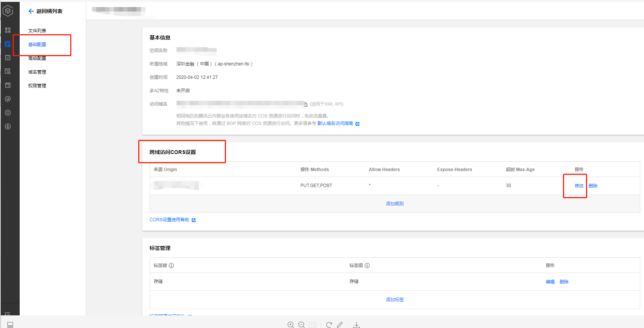The height and width of the screenshot is (328, 644).
Task: Click 删除 in the 存储 tag row
Action: pyautogui.click(x=564, y=282)
